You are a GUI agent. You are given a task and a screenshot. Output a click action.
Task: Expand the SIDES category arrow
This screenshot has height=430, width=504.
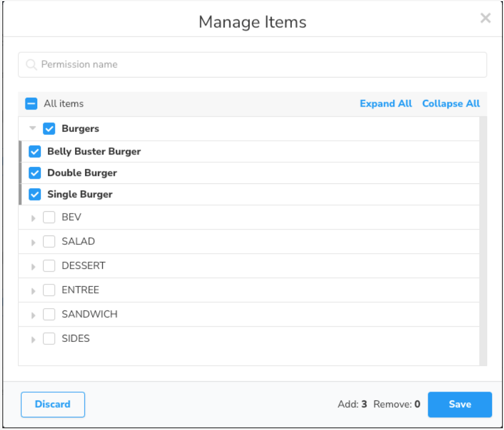[x=33, y=339]
